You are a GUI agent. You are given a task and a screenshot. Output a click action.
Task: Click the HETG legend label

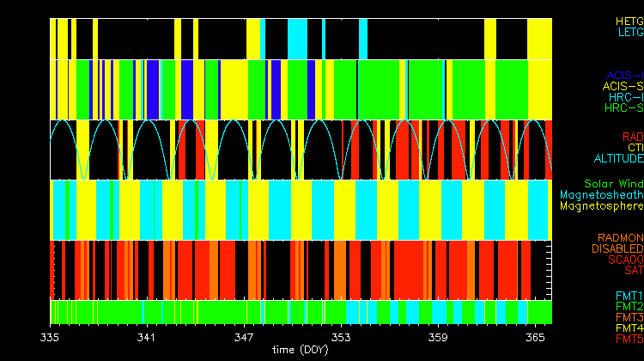(x=629, y=20)
